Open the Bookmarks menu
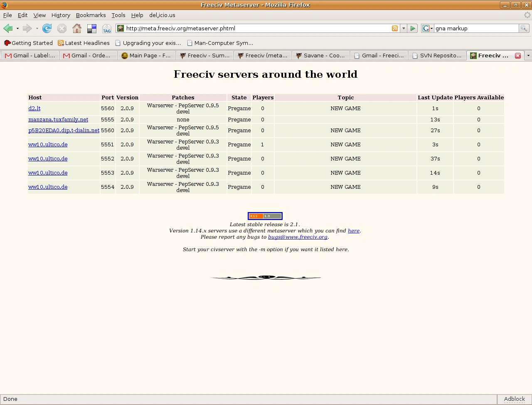Screen dimensions: 532x405 [91, 15]
